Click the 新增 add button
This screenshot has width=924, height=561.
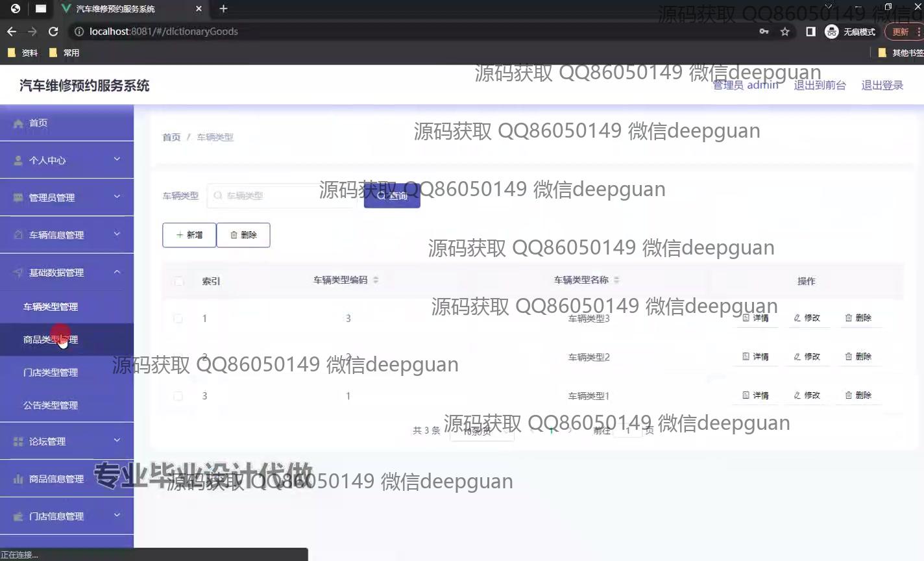pyautogui.click(x=189, y=235)
